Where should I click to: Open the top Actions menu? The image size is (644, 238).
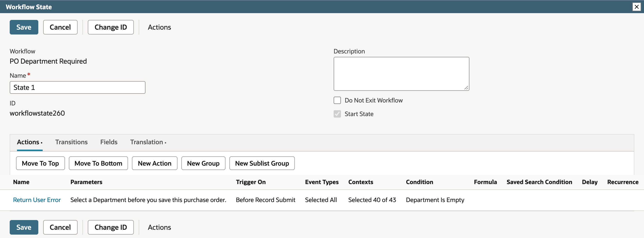tap(160, 27)
